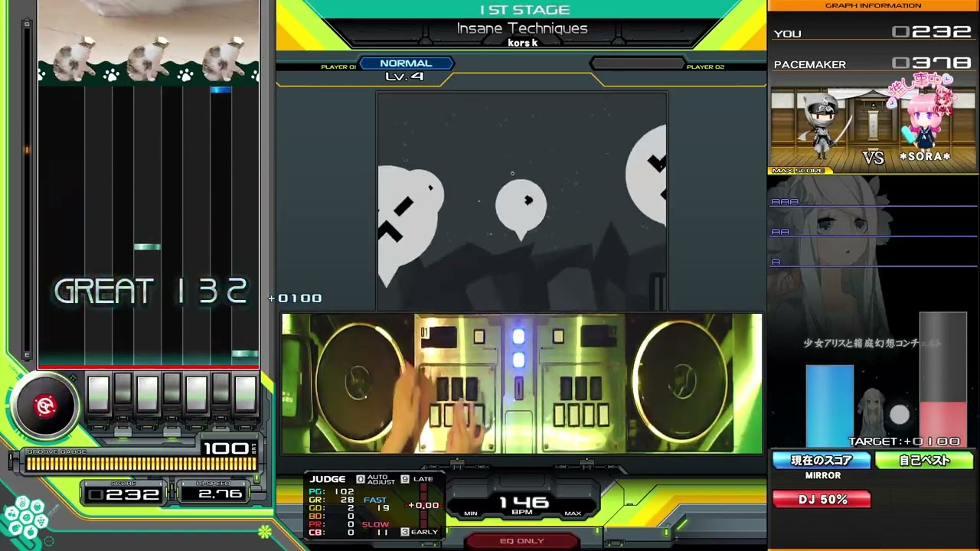Select the 自己ベスト graph button
This screenshot has width=980, height=551.
[x=924, y=461]
